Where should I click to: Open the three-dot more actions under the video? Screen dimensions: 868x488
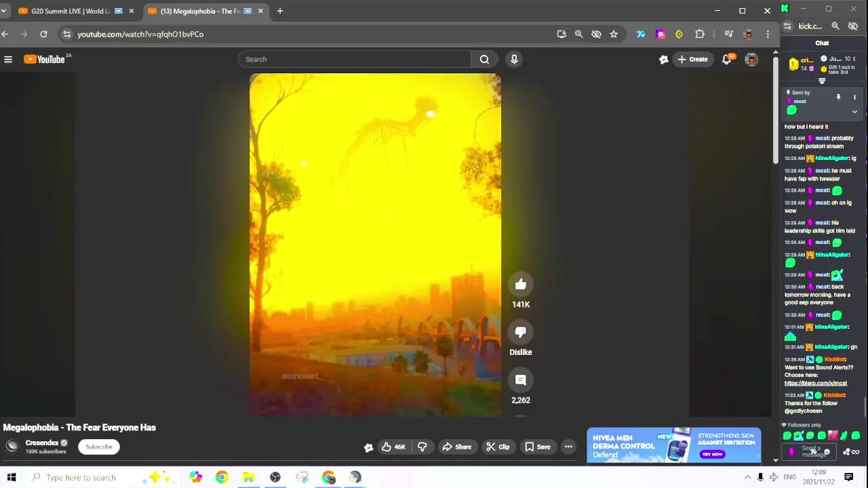point(568,447)
